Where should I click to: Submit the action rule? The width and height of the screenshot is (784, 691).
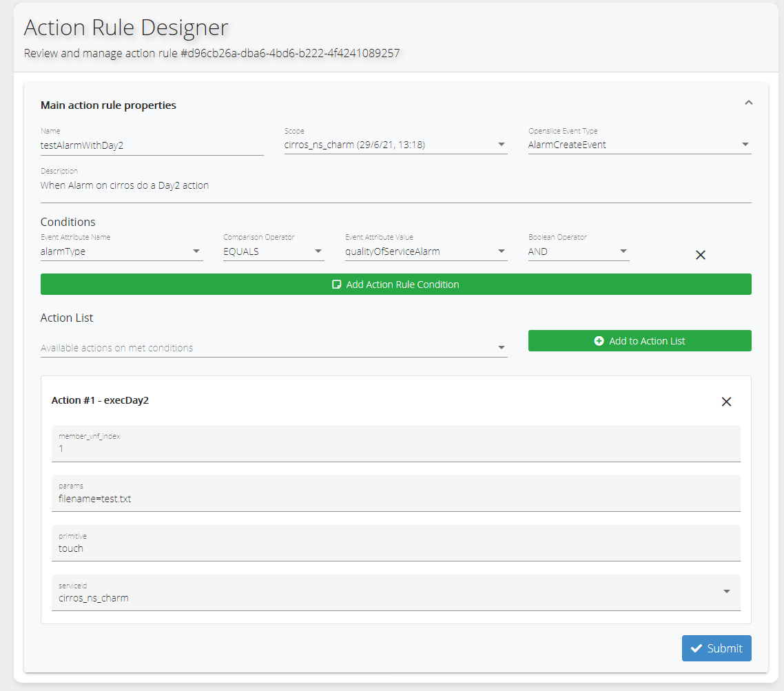[716, 648]
